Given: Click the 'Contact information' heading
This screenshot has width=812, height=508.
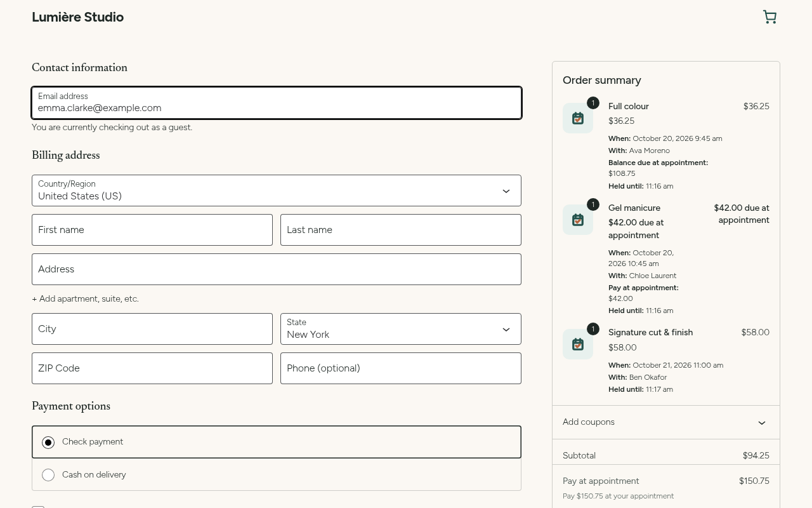Looking at the screenshot, I should tap(79, 68).
